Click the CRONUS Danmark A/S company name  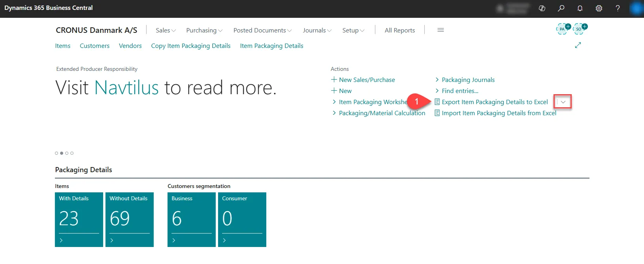pos(96,30)
